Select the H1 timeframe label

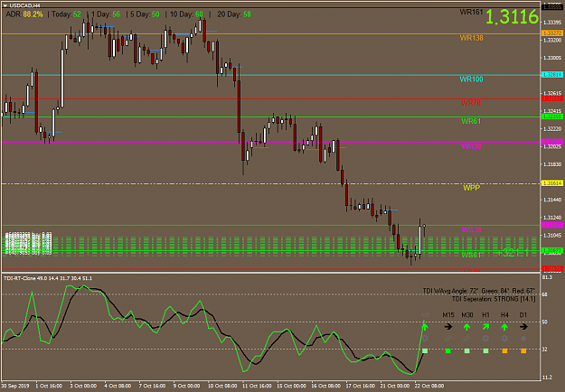[x=485, y=315]
